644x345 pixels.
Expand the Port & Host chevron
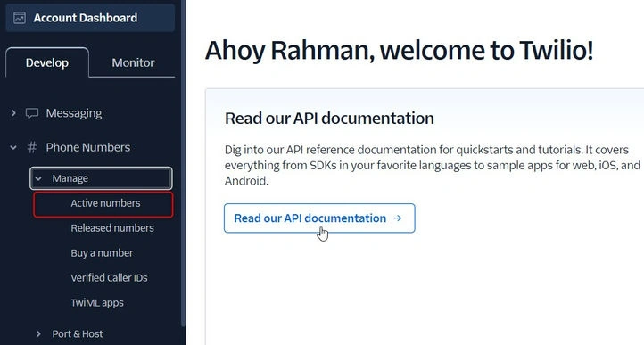(x=38, y=333)
